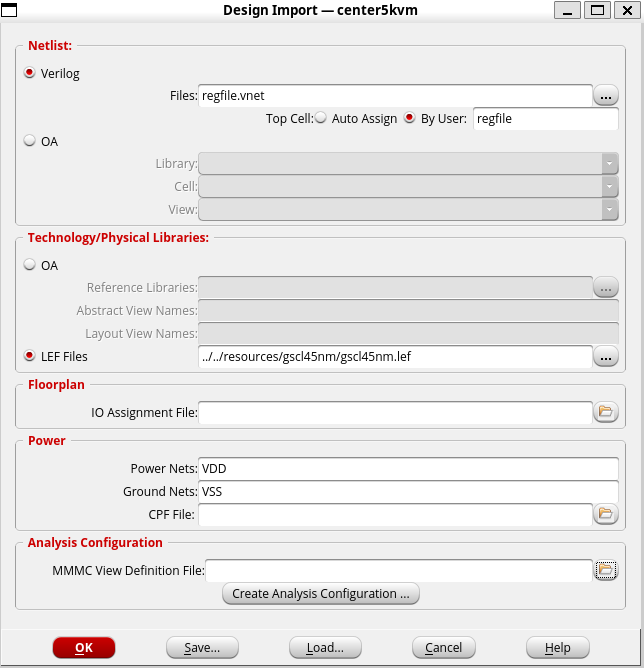Image resolution: width=644 pixels, height=668 pixels.
Task: Minimize the Design Import window
Action: point(567,10)
